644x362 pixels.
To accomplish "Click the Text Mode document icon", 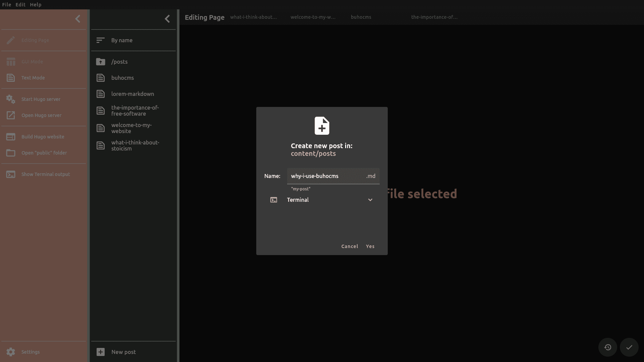I will coord(11,78).
